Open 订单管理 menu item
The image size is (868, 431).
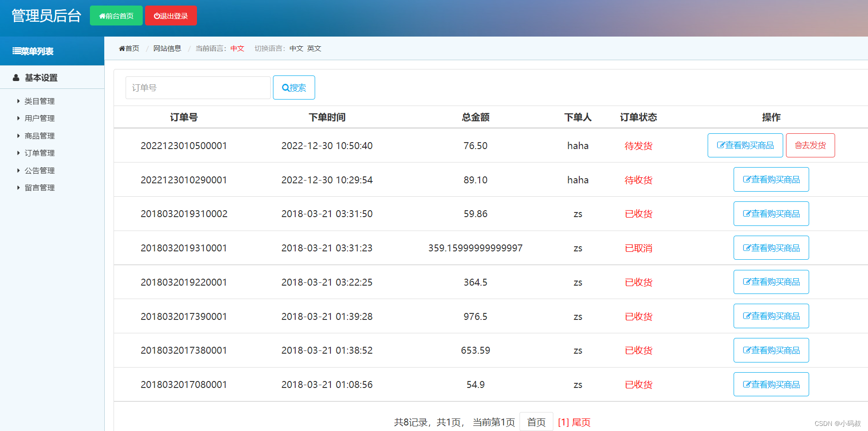39,153
